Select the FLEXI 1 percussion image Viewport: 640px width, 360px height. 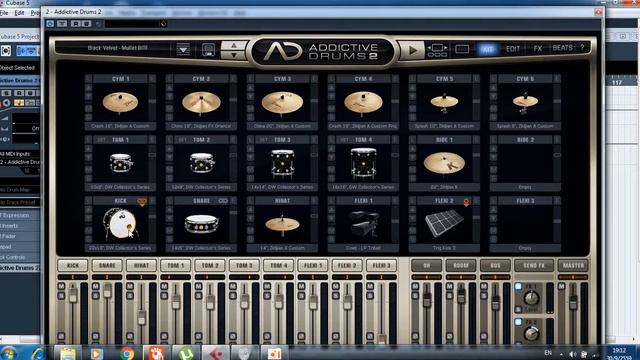coord(363,224)
